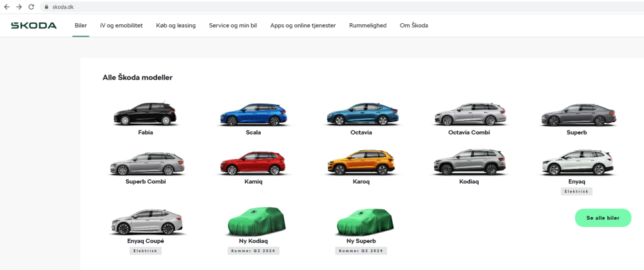Select the blue Octavia car image
The height and width of the screenshot is (270, 644).
(x=362, y=114)
